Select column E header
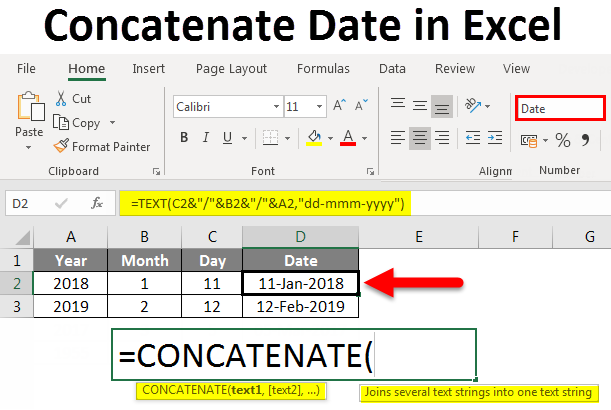 click(x=419, y=237)
